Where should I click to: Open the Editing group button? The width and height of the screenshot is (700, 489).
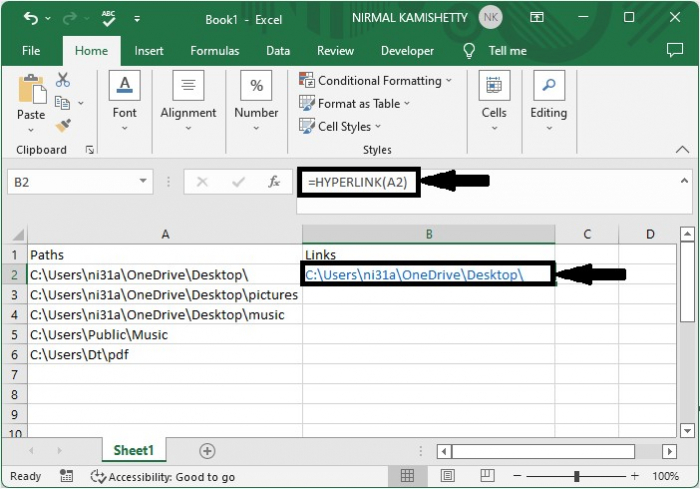(549, 100)
